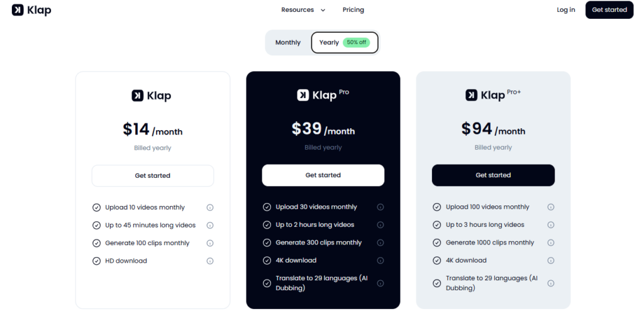Click info icon beside Pro+ Translate to 29 languages
644x311 pixels.
point(551,283)
